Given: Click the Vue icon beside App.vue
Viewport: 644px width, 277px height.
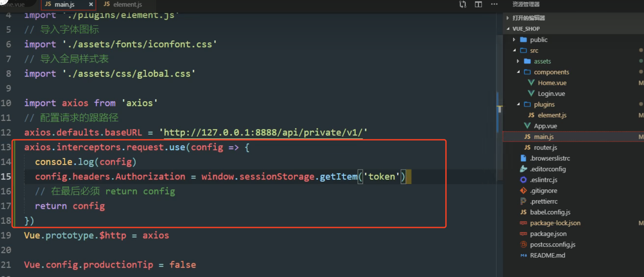Looking at the screenshot, I should coord(527,126).
